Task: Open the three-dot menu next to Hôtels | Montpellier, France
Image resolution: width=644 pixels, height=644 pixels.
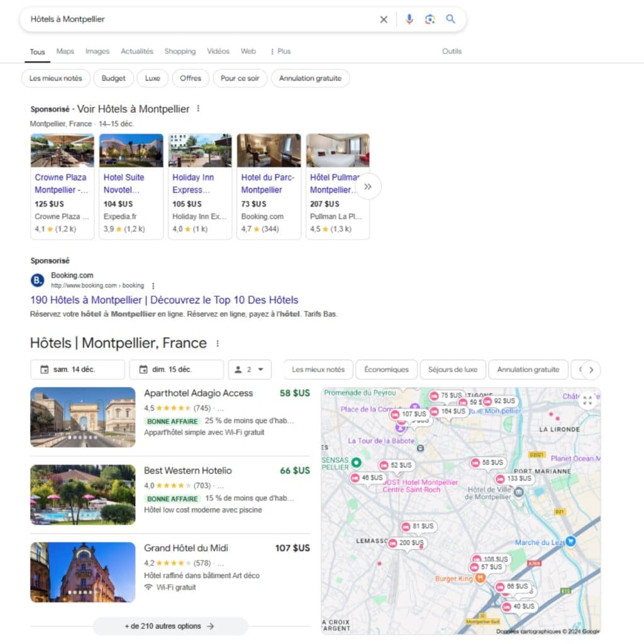Action: coord(217,343)
